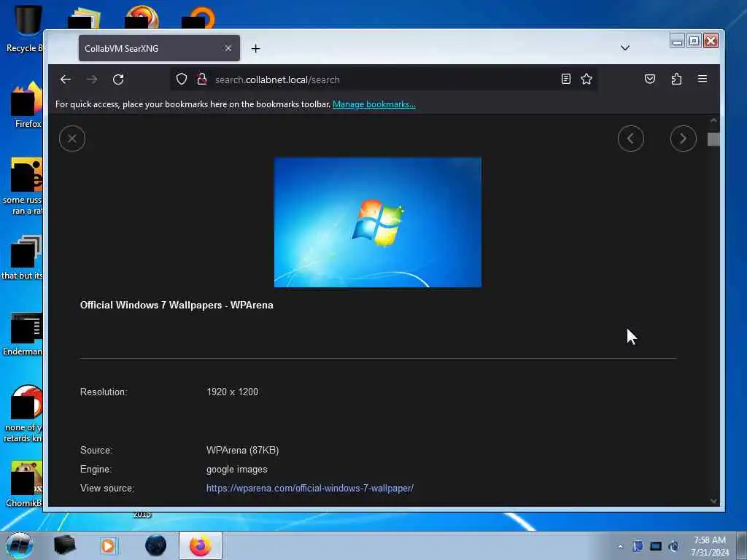747x560 pixels.
Task: Open the ChomikBox desktop icon
Action: pyautogui.click(x=24, y=484)
